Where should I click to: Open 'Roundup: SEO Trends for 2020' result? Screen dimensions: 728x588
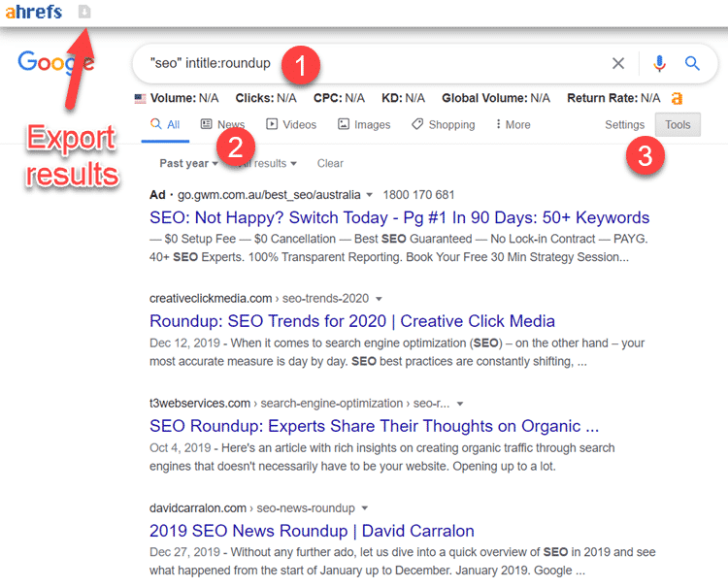coord(352,321)
